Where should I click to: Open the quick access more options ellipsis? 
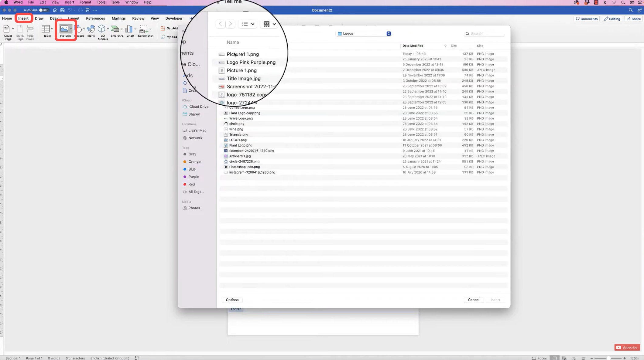point(95,10)
